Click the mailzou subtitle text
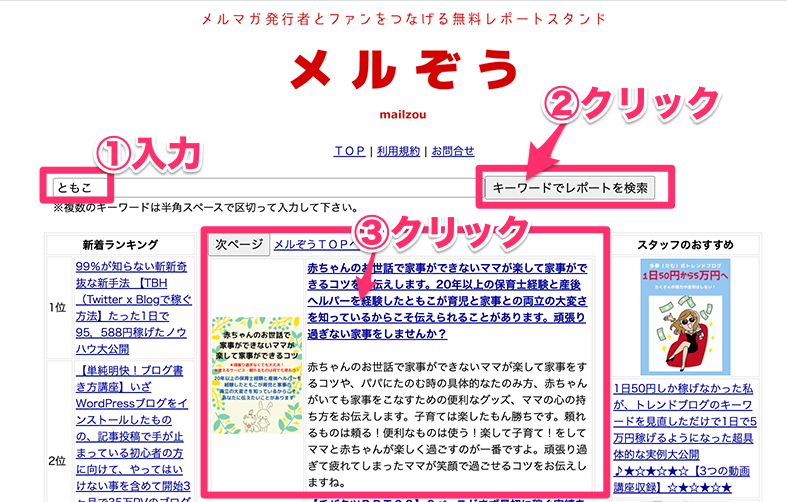787x502 pixels. click(x=403, y=114)
